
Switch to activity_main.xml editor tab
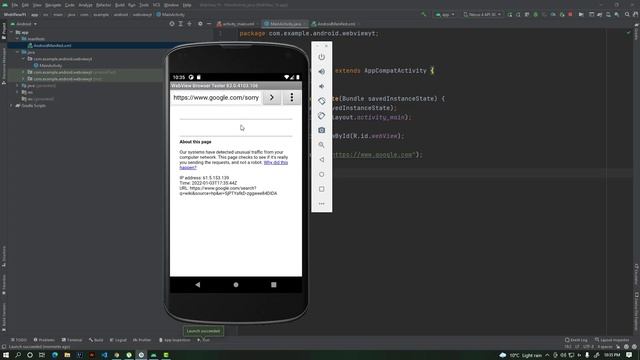click(236, 24)
